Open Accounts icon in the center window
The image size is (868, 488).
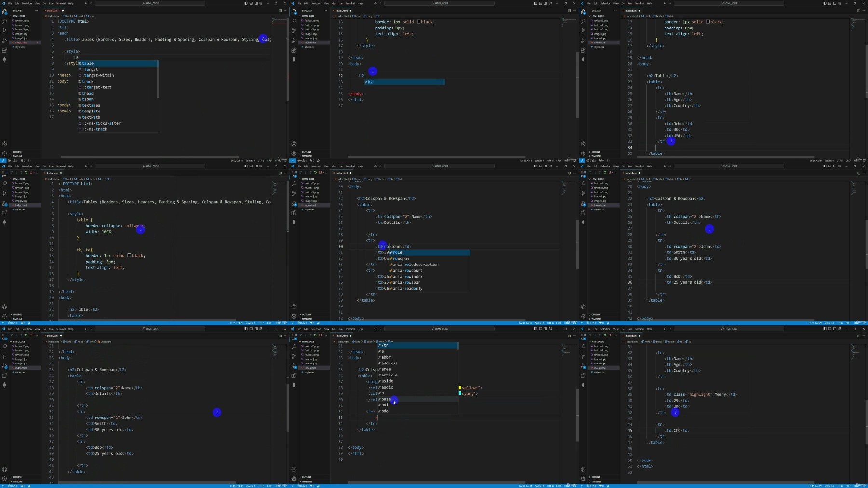(x=294, y=307)
